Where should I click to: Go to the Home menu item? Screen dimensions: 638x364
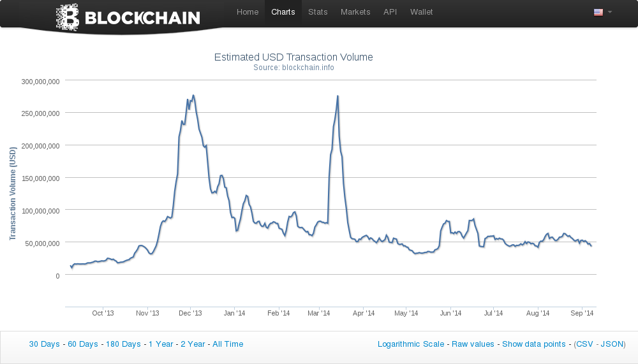pyautogui.click(x=248, y=12)
